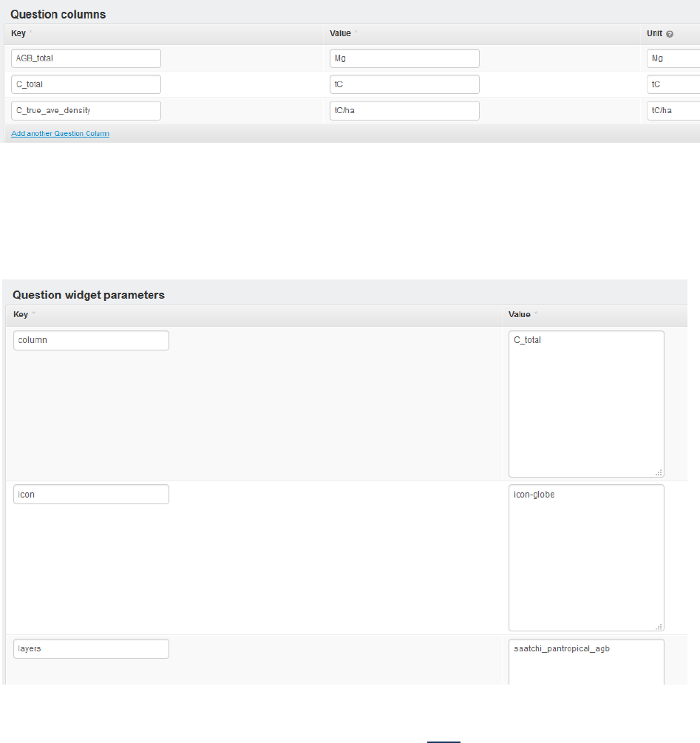Focus the icon-globe value textarea
The height and width of the screenshot is (743, 700).
pos(586,557)
